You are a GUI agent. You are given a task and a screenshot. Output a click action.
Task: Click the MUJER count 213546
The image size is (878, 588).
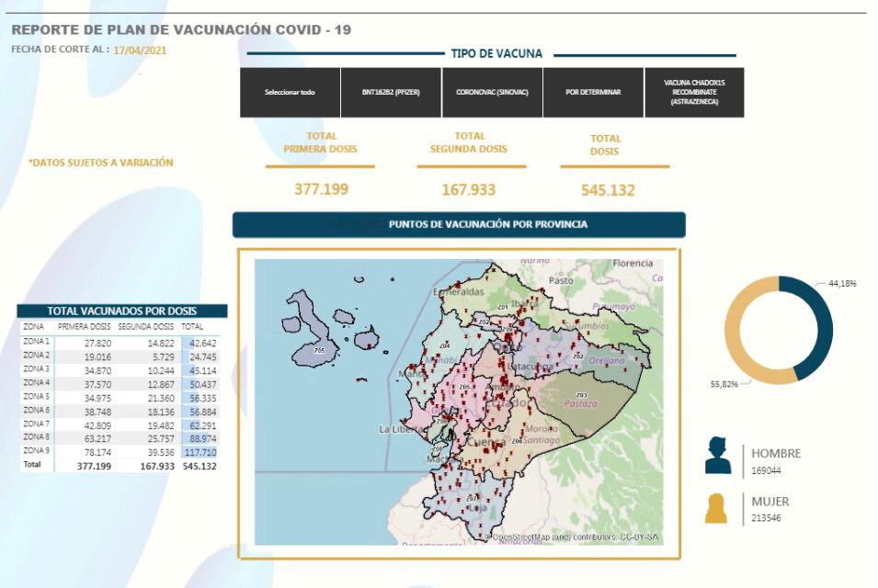(766, 518)
